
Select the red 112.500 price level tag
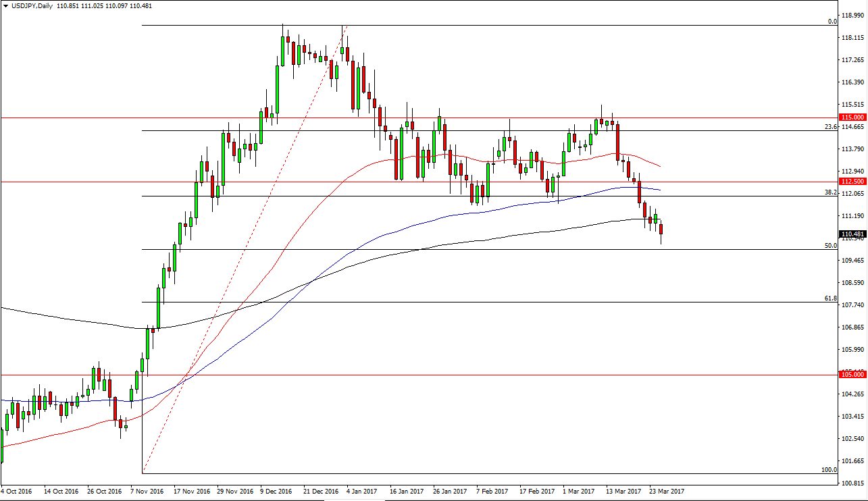[852, 182]
